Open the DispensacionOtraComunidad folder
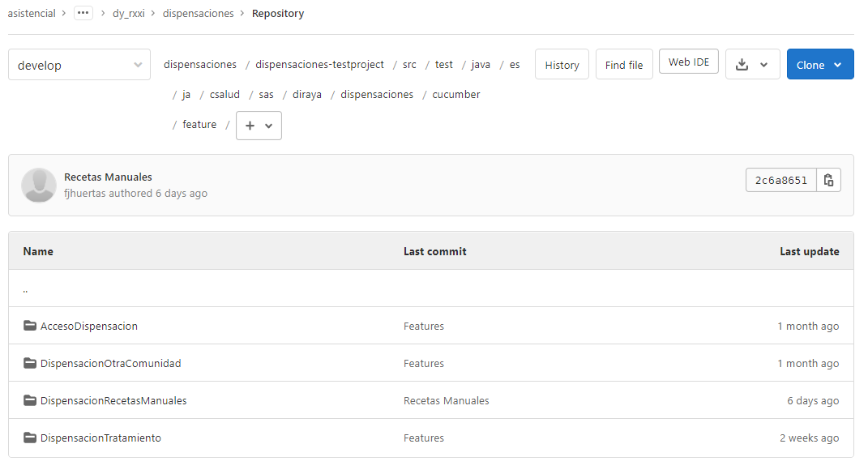This screenshot has width=868, height=474. coord(111,363)
